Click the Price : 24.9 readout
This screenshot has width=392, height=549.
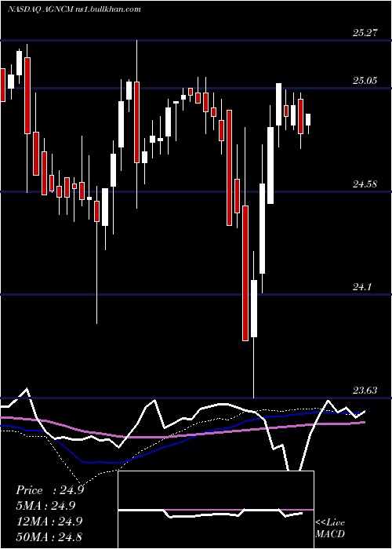click(x=49, y=490)
